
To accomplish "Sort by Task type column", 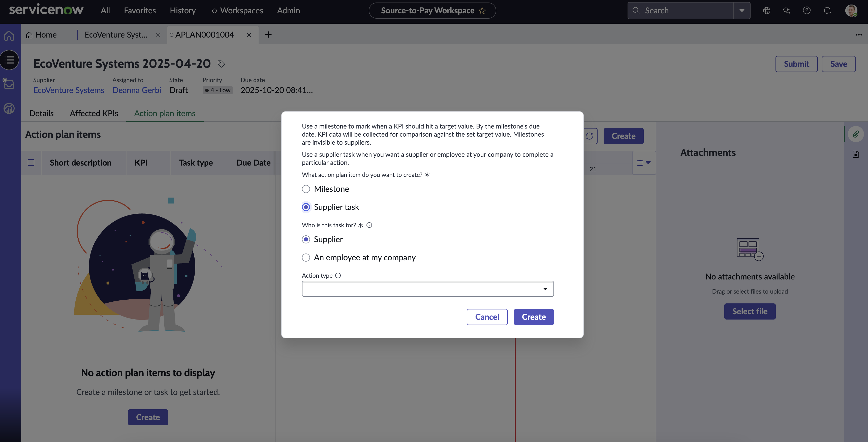I will [196, 163].
